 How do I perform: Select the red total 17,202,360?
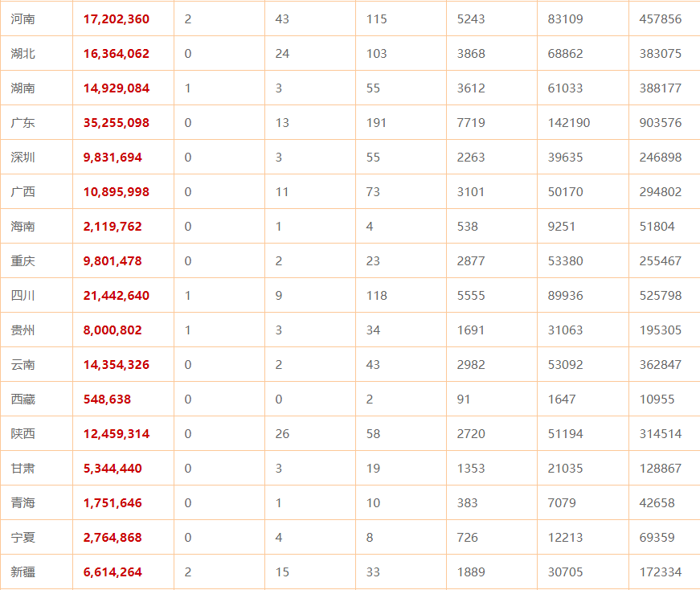pos(116,19)
